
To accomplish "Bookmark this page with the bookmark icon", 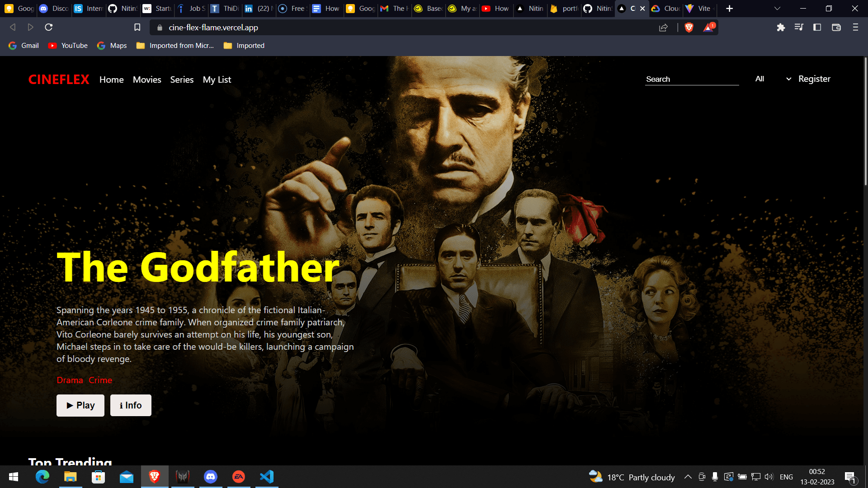I will point(137,28).
